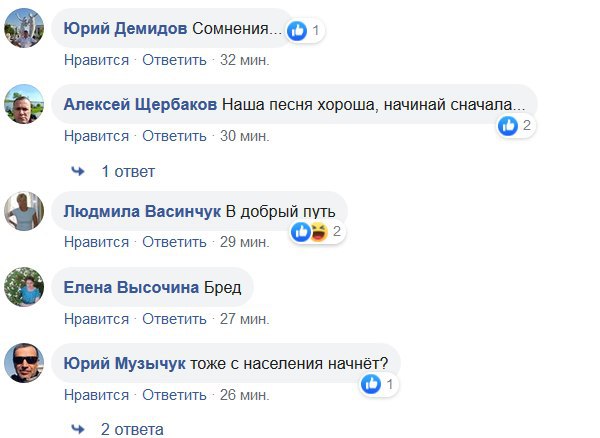Click the "32 мин." timestamp
The image size is (600, 438).
(x=244, y=60)
